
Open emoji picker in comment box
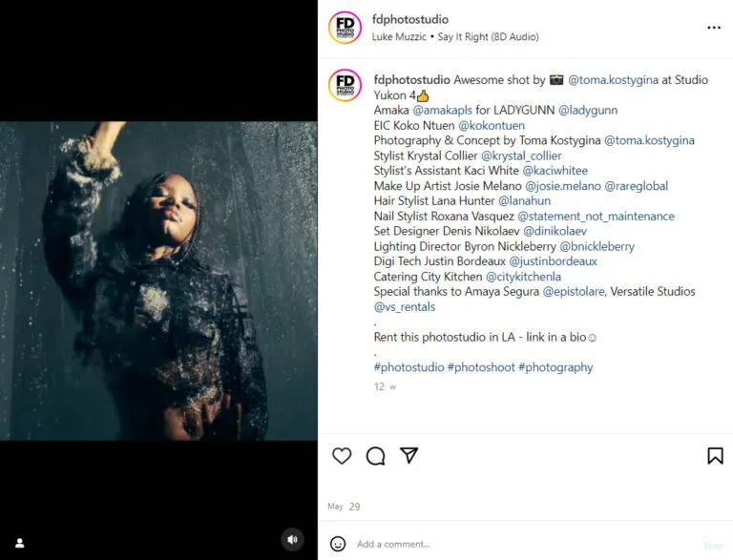pyautogui.click(x=338, y=544)
